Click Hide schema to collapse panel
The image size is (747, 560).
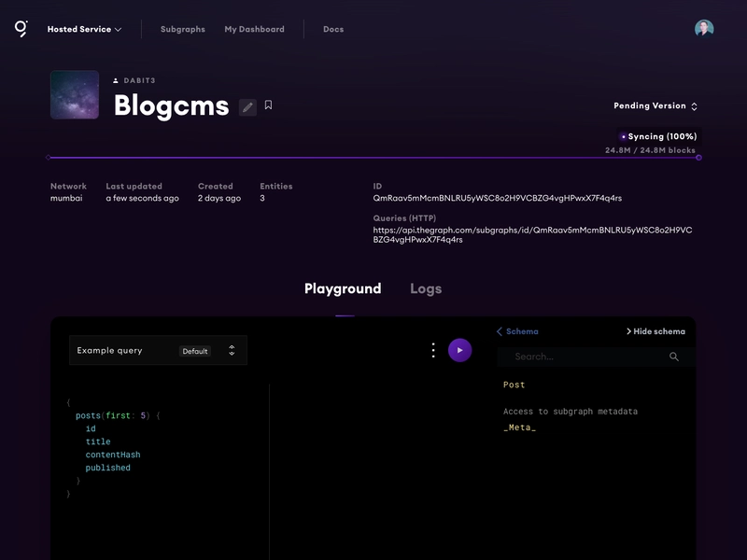pos(655,331)
